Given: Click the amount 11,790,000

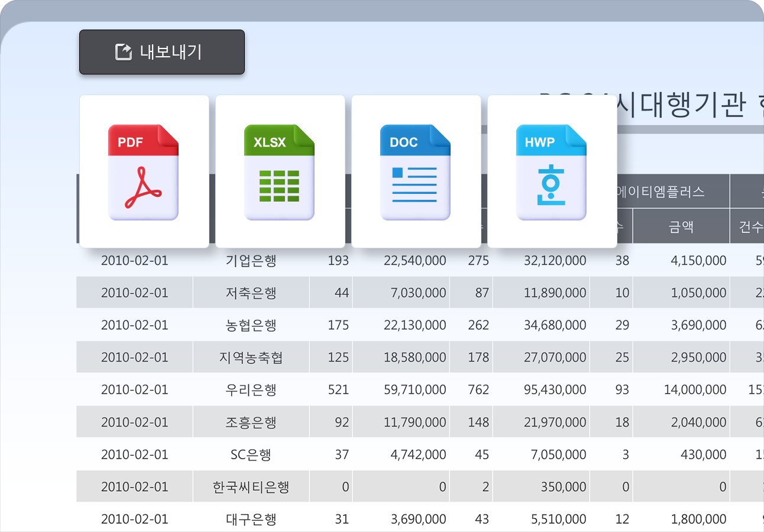Looking at the screenshot, I should pos(415,423).
